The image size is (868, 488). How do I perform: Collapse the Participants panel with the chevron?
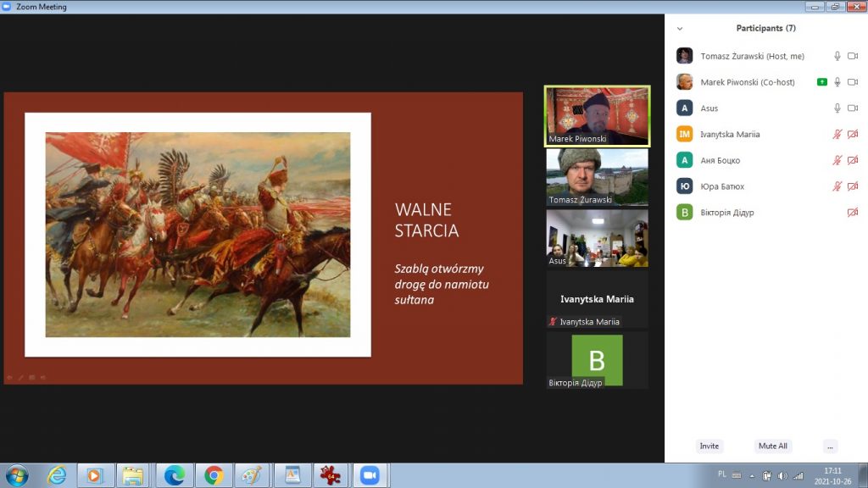[x=680, y=29]
